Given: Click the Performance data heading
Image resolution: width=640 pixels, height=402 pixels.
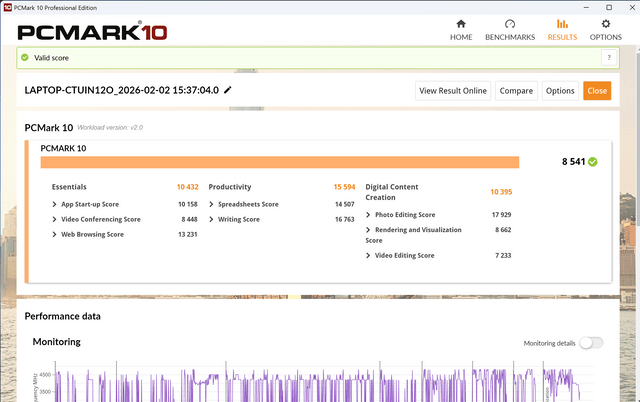Looking at the screenshot, I should 62,316.
